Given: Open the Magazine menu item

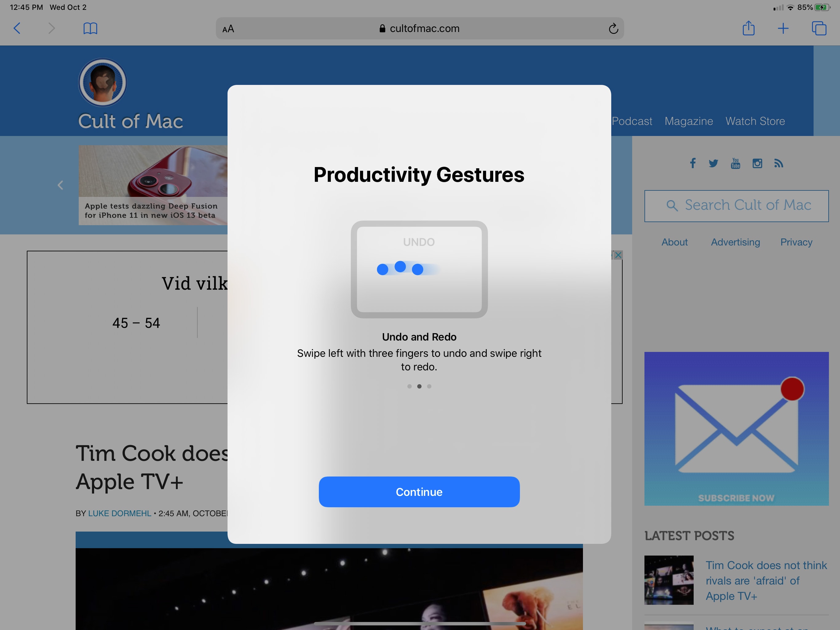Looking at the screenshot, I should coord(688,121).
